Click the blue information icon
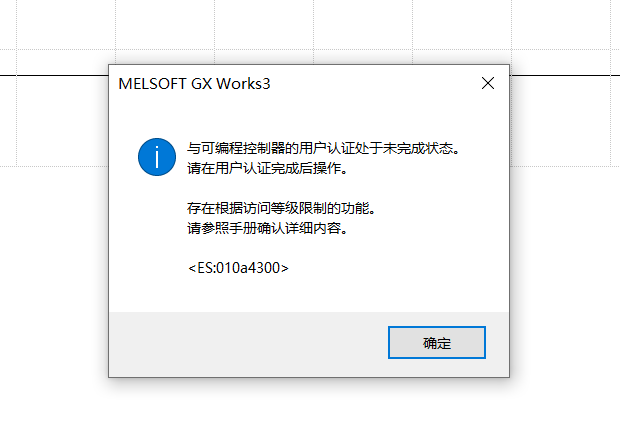Screen dimensions: 620x447 coord(157,157)
